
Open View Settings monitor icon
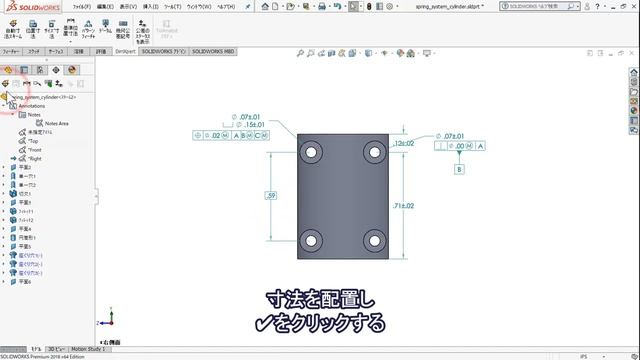click(x=427, y=53)
